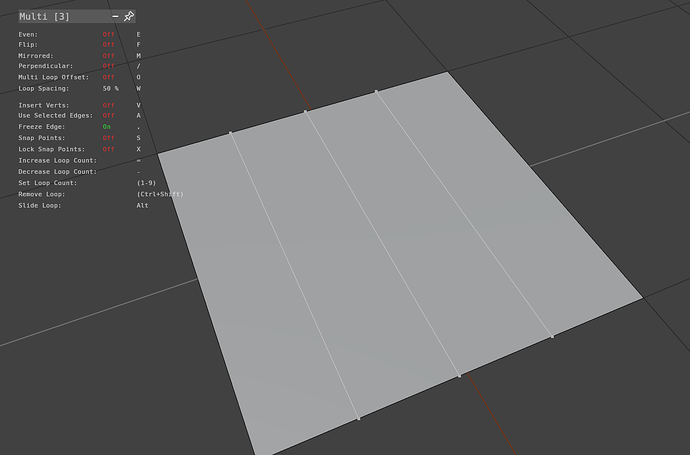690x455 pixels.
Task: Minimize the Multi [3] HUD panel
Action: [115, 16]
